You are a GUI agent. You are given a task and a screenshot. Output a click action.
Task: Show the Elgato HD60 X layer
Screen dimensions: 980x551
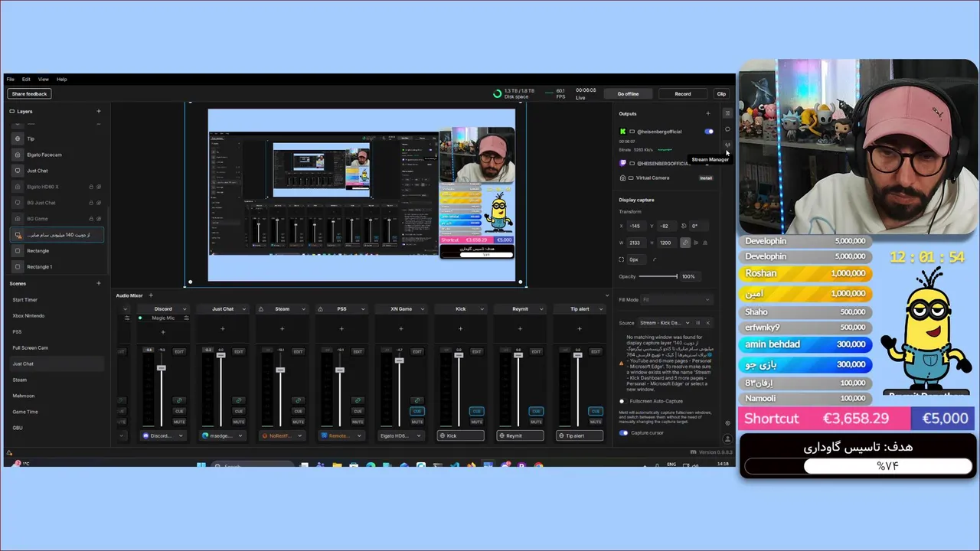pos(99,187)
